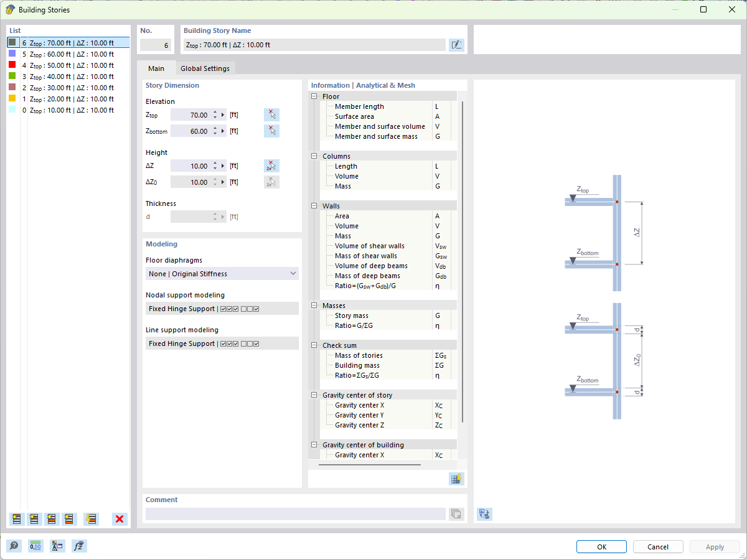
Task: Click color swatch of story 6
Action: tap(12, 42)
